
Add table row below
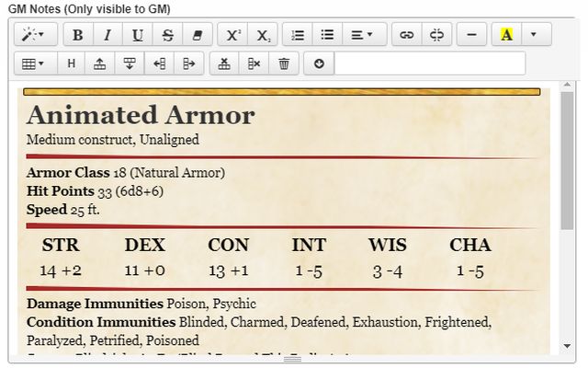130,63
